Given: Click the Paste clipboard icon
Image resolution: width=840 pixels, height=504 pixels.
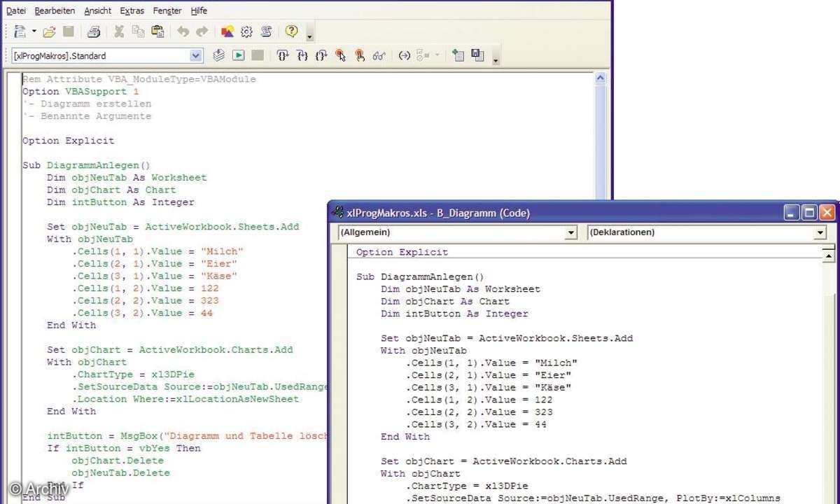Looking at the screenshot, I should point(157,31).
